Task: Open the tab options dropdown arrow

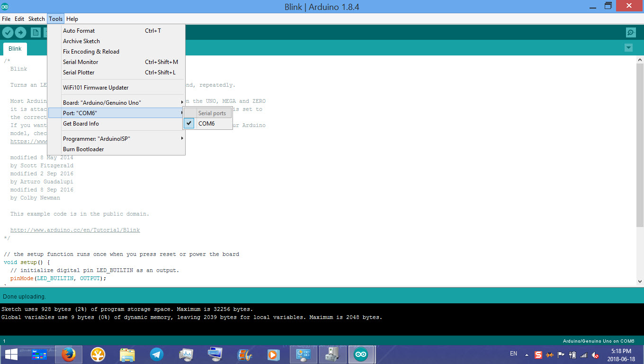Action: tap(628, 48)
